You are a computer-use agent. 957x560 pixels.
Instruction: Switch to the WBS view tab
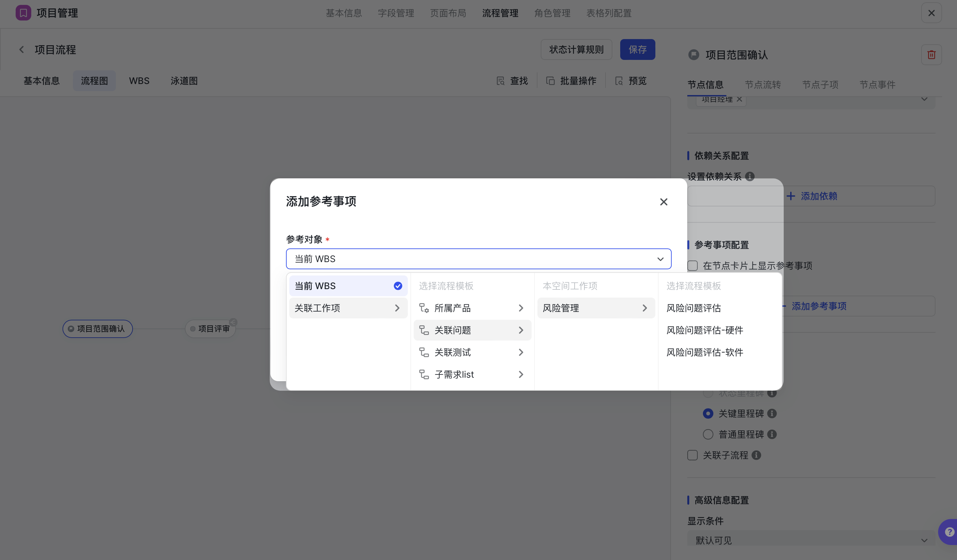click(139, 81)
